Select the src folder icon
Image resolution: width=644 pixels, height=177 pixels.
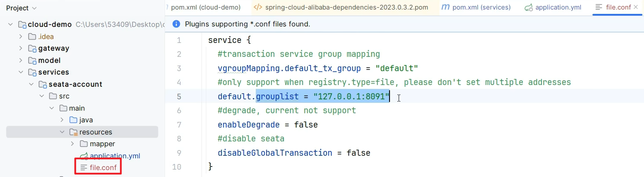click(x=53, y=96)
